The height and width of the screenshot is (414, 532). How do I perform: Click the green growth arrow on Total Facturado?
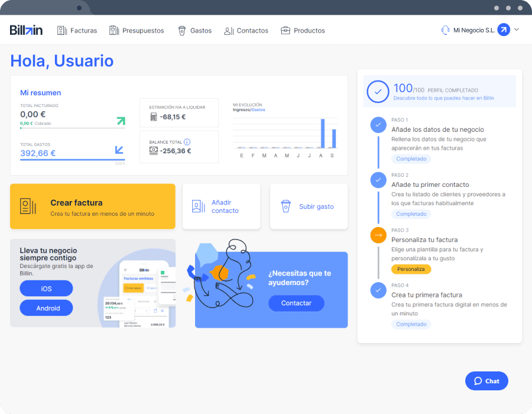pyautogui.click(x=121, y=121)
